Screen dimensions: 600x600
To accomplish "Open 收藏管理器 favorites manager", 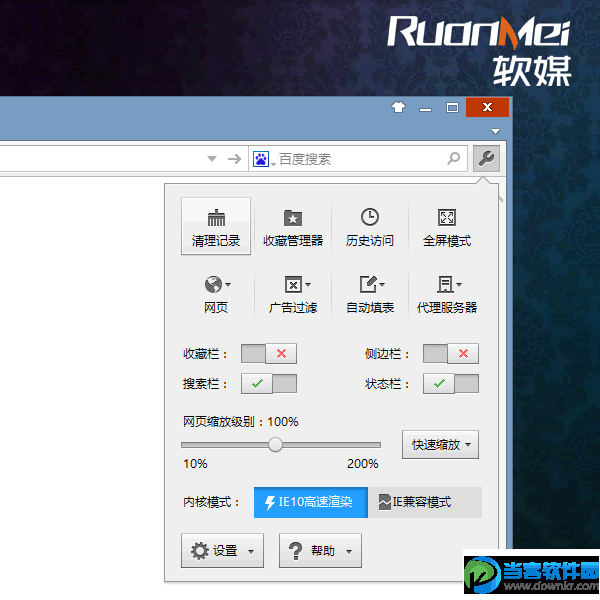I will [293, 226].
